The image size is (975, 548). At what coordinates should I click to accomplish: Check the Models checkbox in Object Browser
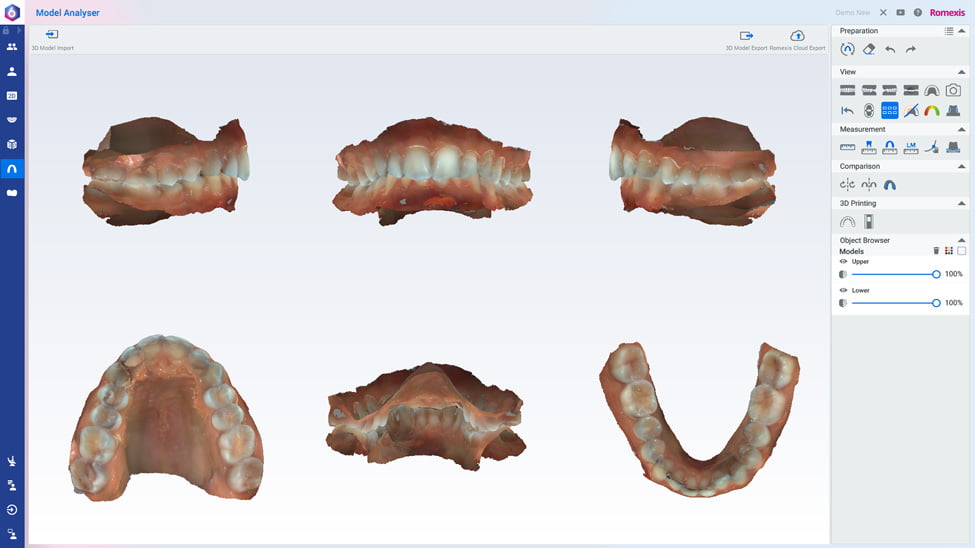962,251
